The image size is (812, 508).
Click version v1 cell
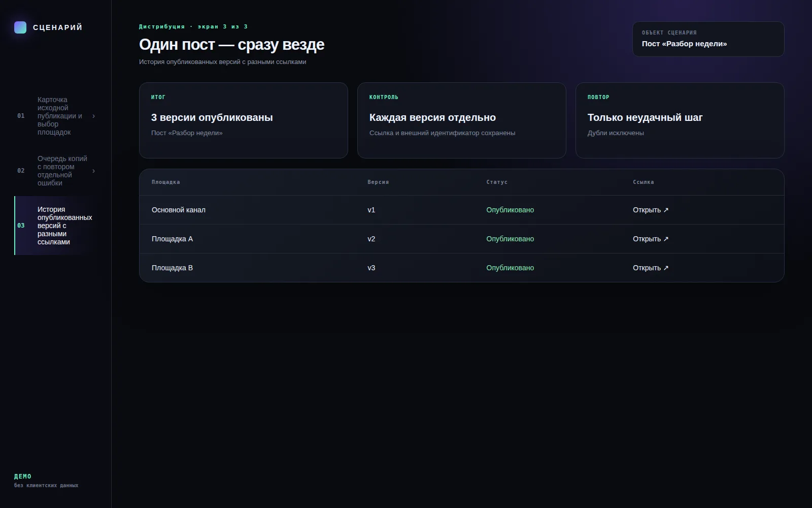pos(371,210)
